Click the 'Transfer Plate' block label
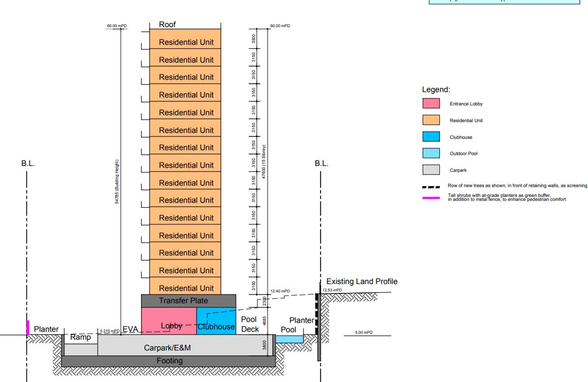Viewport: 588px width, 382px height. point(183,300)
